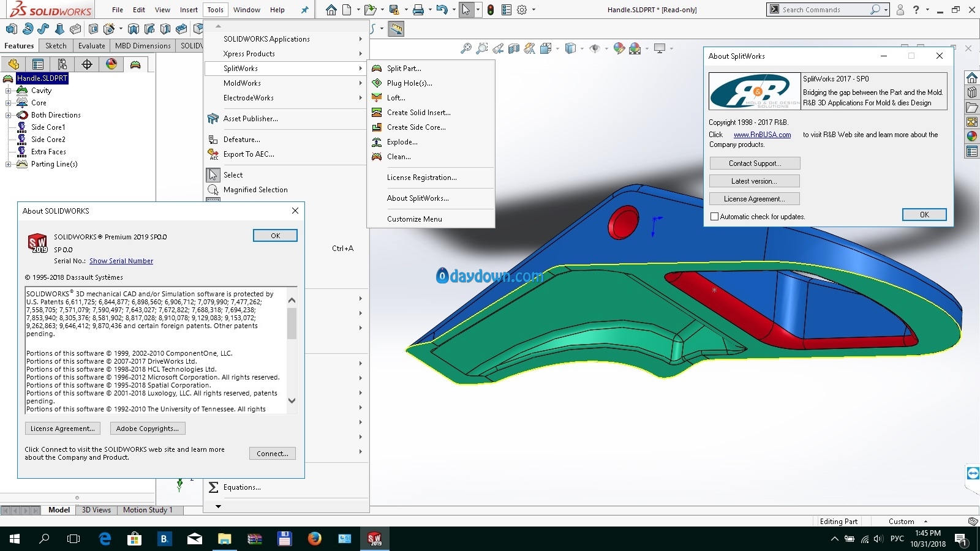Open the FeatureManager design tree tab
This screenshot has height=551, width=980.
13,64
